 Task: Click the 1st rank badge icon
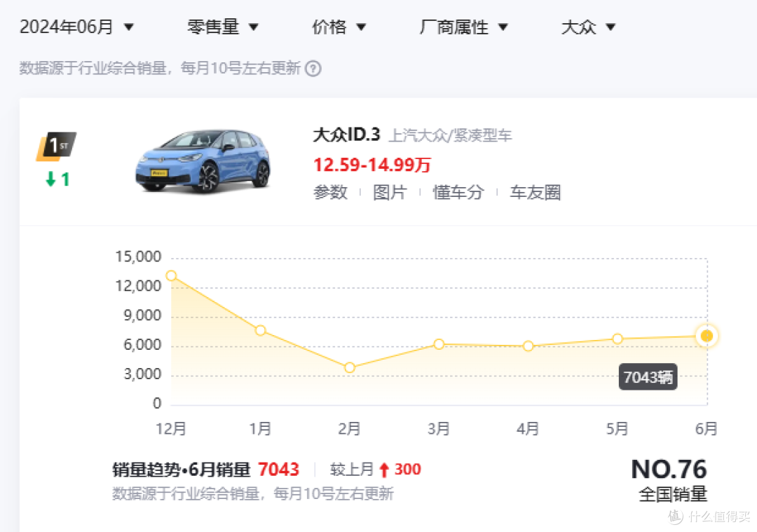click(56, 146)
